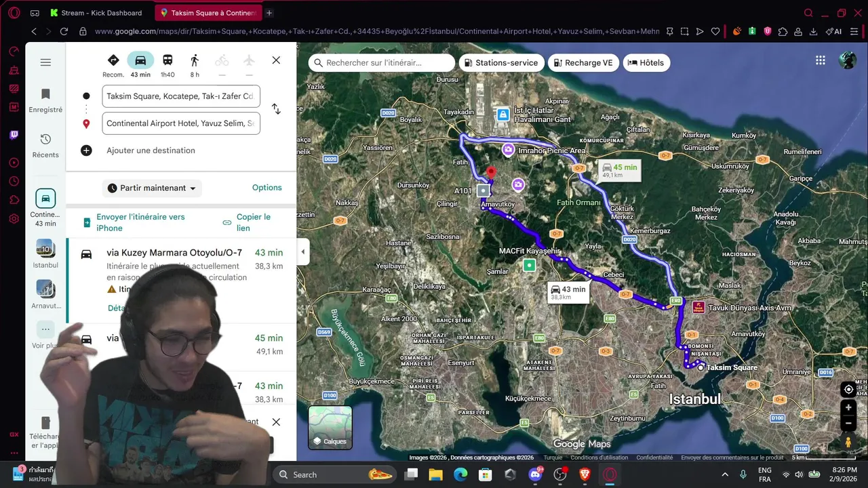
Task: Open the Opera AI assistant
Action: point(833,31)
